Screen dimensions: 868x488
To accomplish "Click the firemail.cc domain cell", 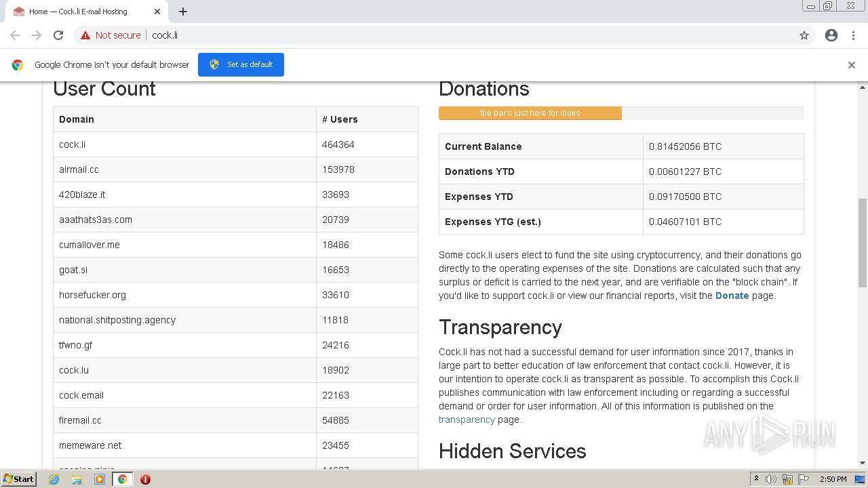I will point(184,420).
